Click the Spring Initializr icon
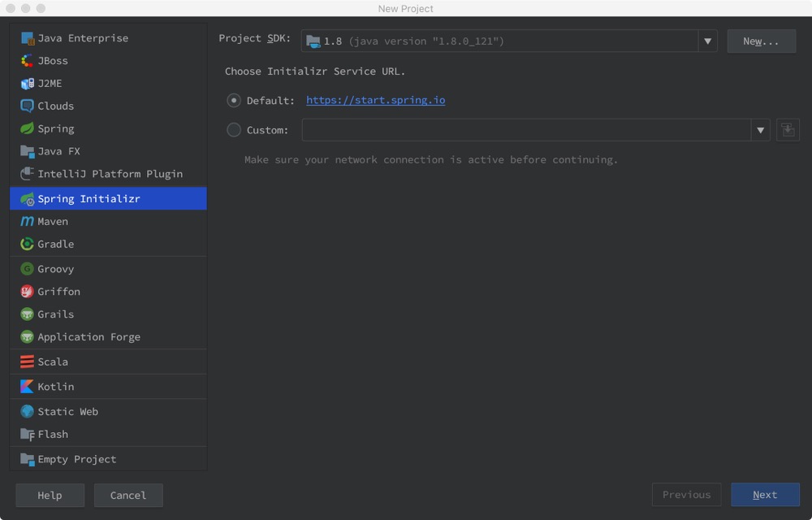This screenshot has width=812, height=520. point(28,199)
